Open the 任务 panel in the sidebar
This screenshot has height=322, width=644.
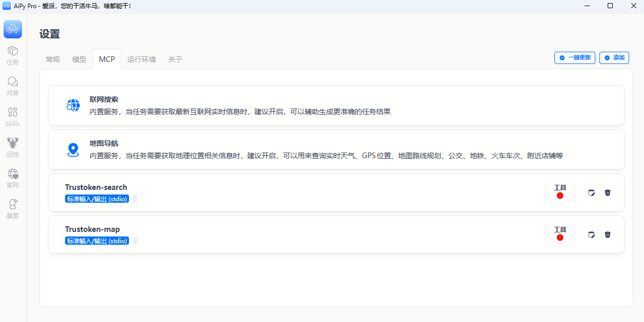tap(12, 55)
